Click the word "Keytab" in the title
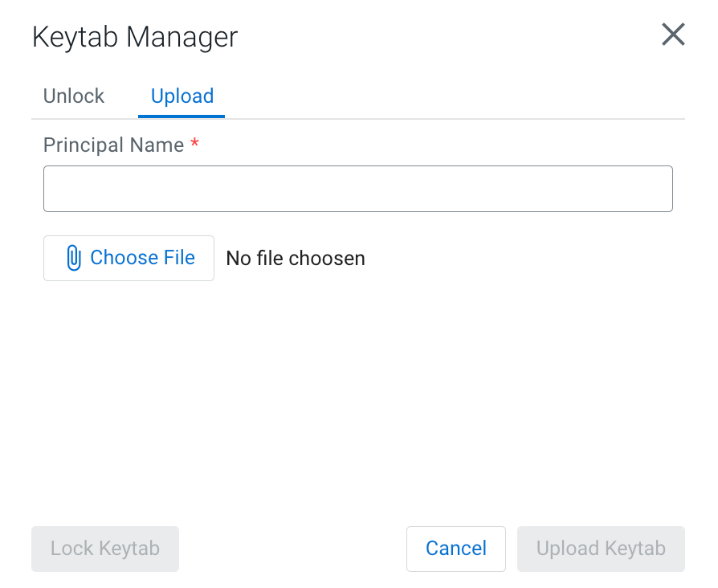 coord(76,37)
